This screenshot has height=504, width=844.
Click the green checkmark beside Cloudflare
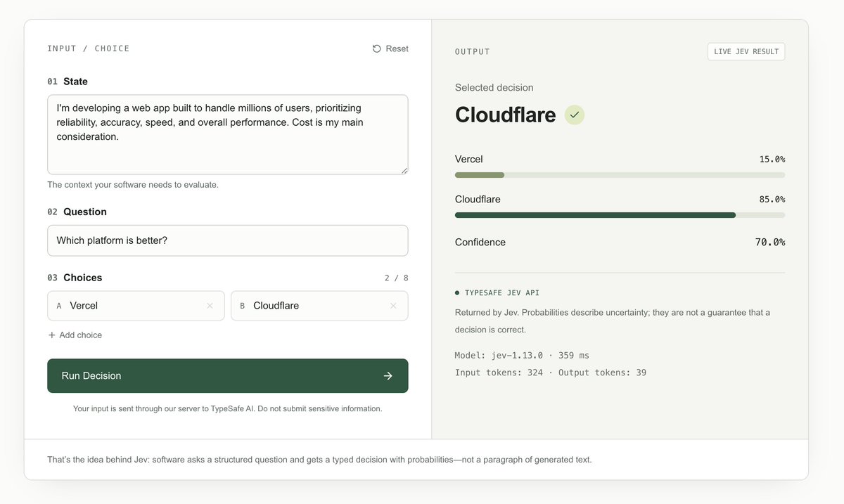[575, 115]
